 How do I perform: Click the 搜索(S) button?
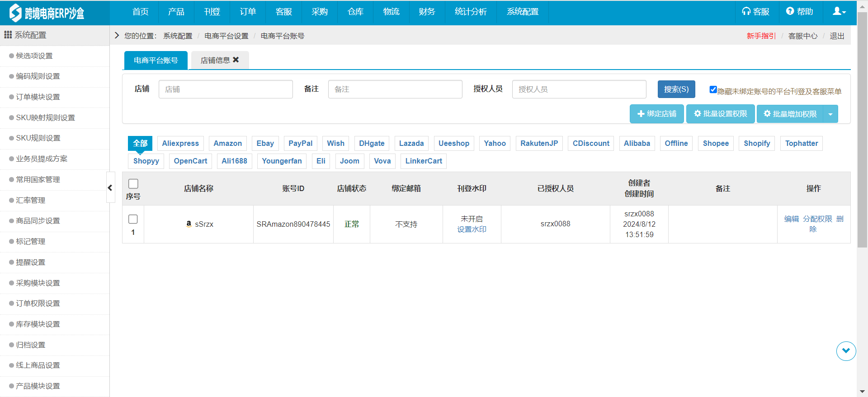[676, 89]
